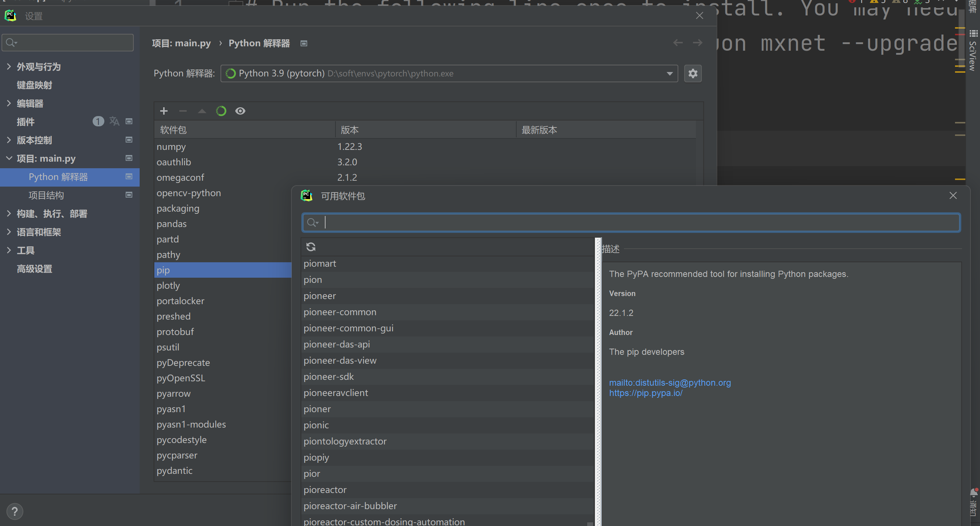Viewport: 980px width, 526px height.
Task: Select plotly in installed packages
Action: (168, 285)
